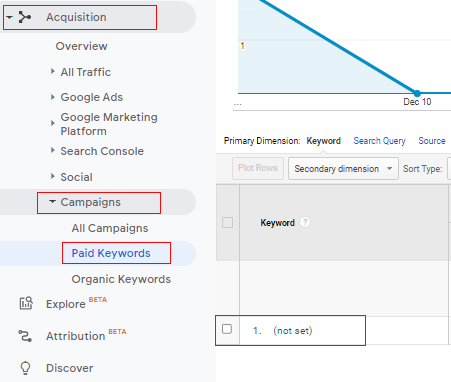The width and height of the screenshot is (451, 382).
Task: Click the Attribution path icon
Action: tap(25, 336)
